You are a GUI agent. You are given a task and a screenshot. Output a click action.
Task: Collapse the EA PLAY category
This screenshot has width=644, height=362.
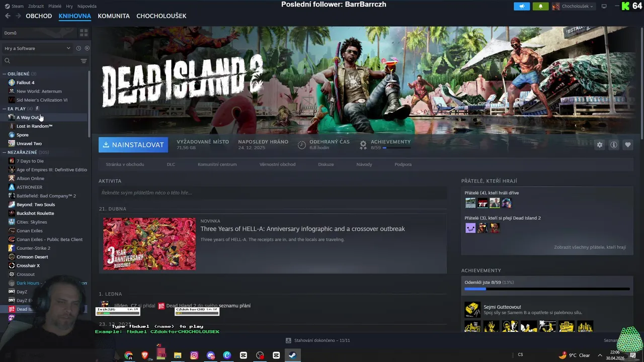coord(5,109)
